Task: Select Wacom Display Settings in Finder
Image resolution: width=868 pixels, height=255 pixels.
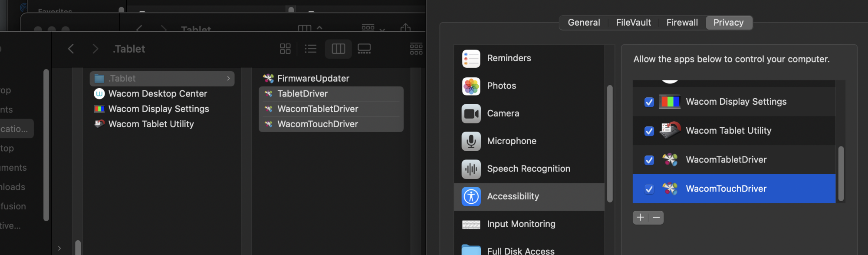Action: pos(151,109)
